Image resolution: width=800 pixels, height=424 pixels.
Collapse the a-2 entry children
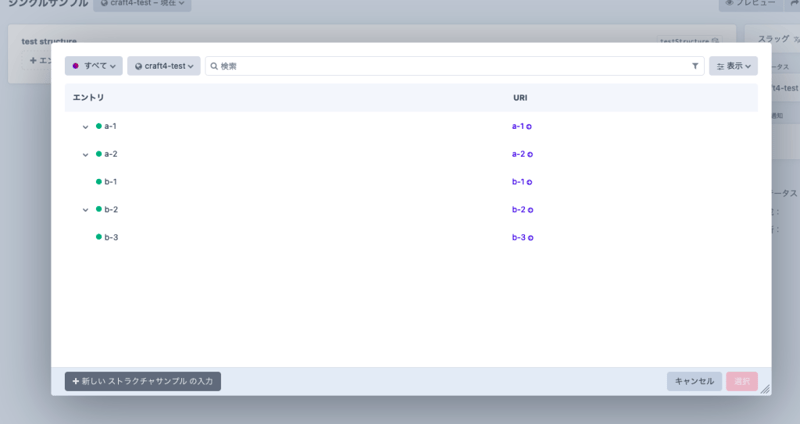pos(85,155)
